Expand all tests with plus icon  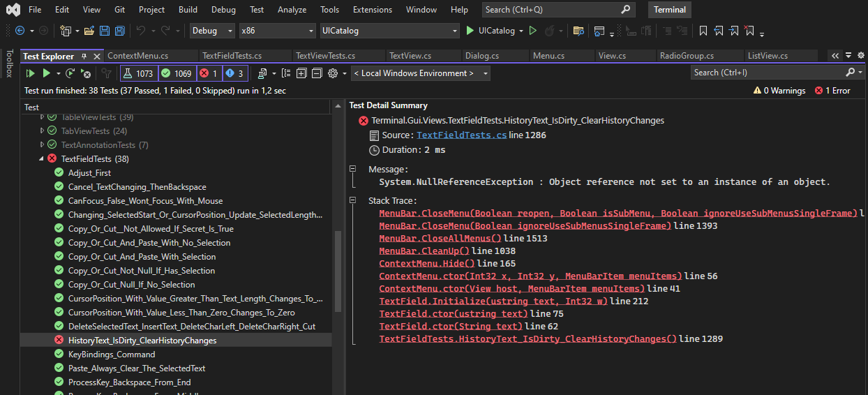(301, 73)
